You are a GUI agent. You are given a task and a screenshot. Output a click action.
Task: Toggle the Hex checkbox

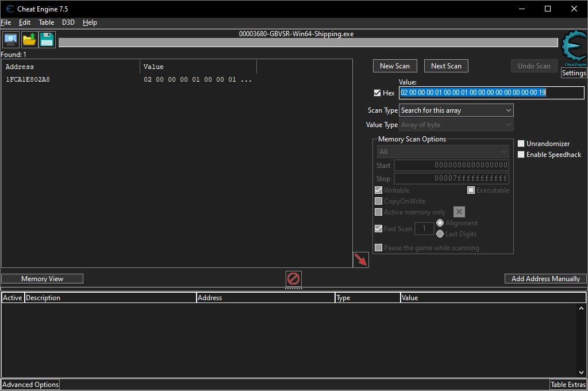[377, 93]
